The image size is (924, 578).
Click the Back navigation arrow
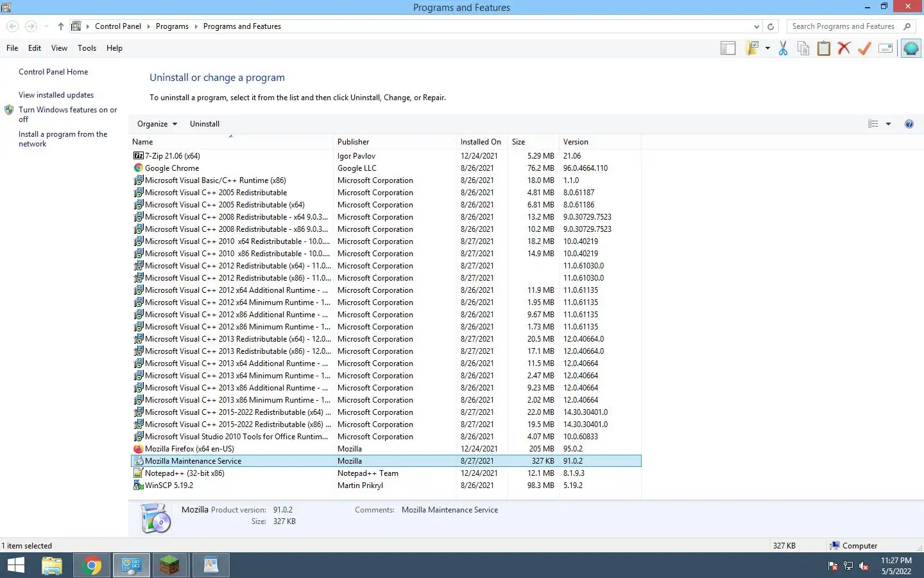click(12, 26)
